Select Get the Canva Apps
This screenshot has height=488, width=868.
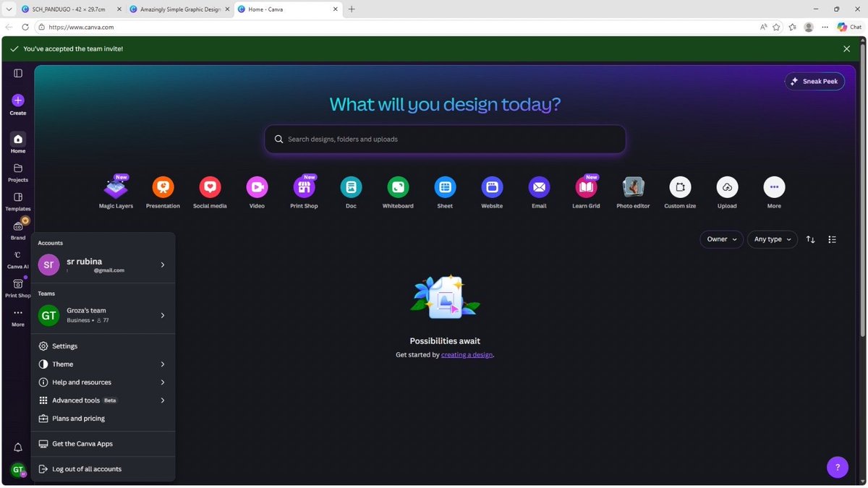click(x=103, y=444)
